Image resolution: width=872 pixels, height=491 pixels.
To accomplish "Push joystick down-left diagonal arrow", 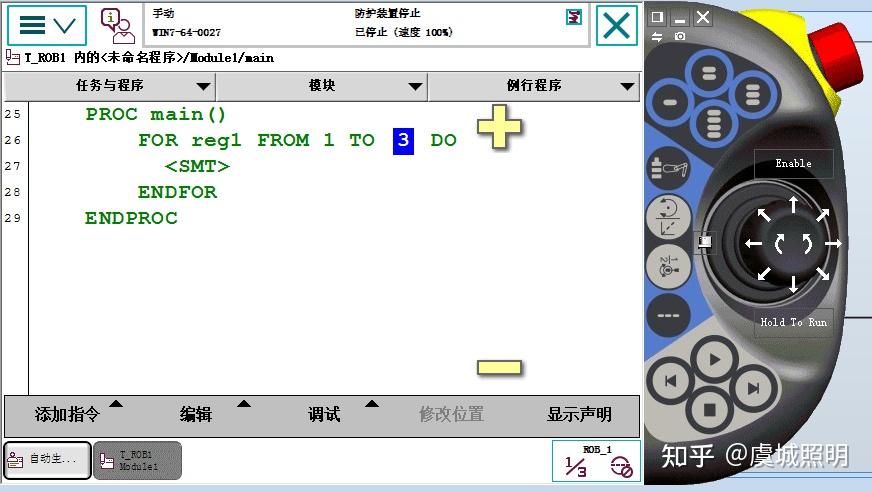I will [764, 273].
